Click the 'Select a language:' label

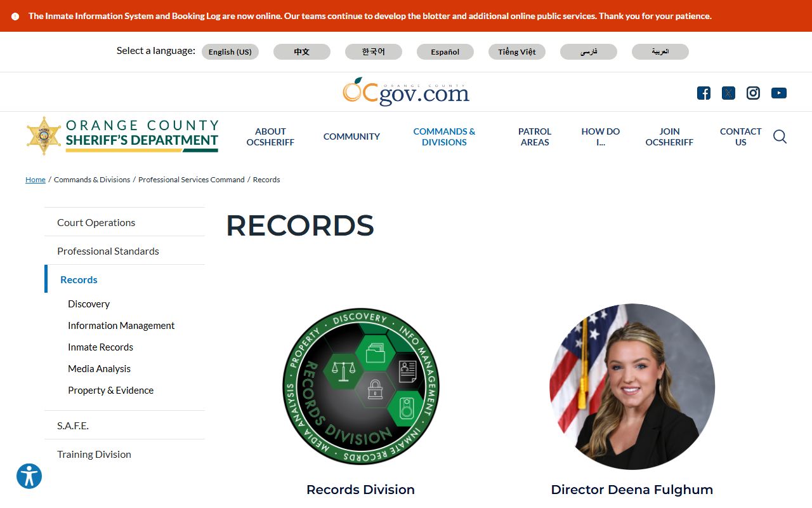pyautogui.click(x=156, y=51)
